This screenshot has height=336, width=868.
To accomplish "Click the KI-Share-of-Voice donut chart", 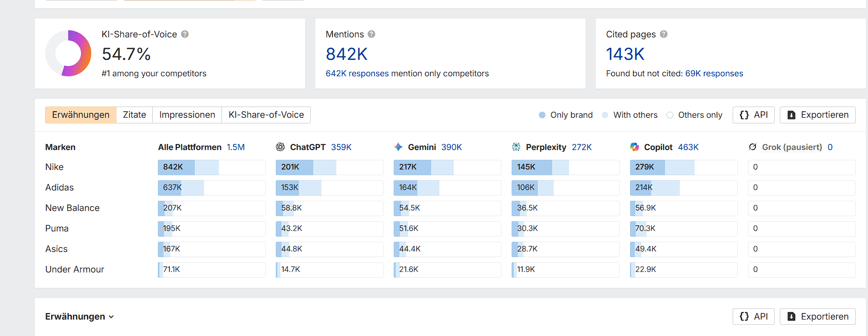I will [x=68, y=53].
